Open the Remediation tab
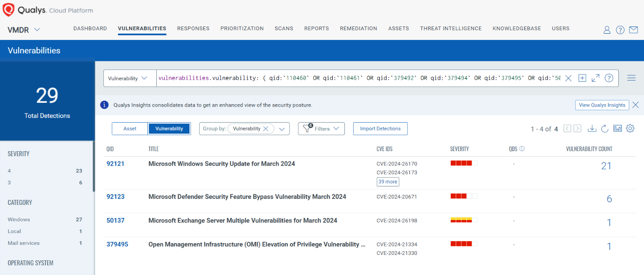644x275 pixels. (x=358, y=29)
